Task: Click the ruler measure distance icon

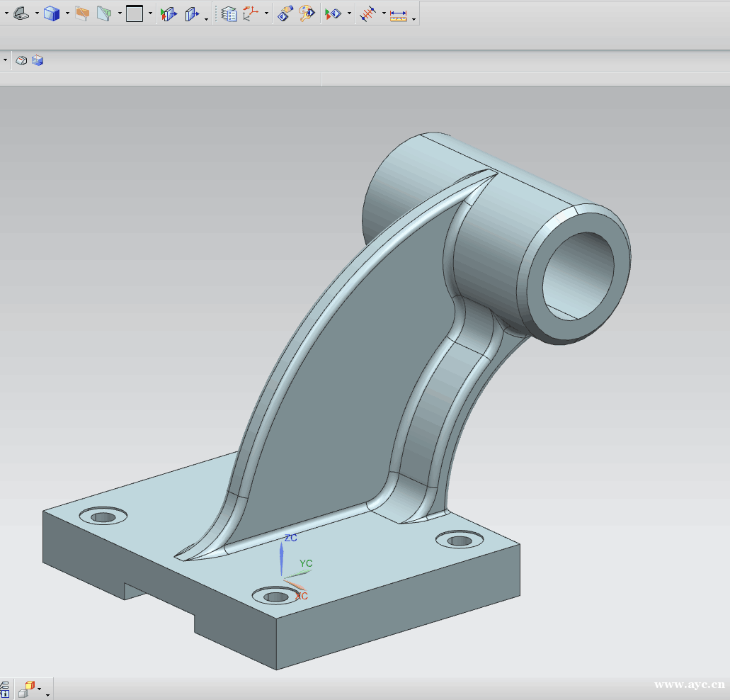Action: tap(399, 15)
